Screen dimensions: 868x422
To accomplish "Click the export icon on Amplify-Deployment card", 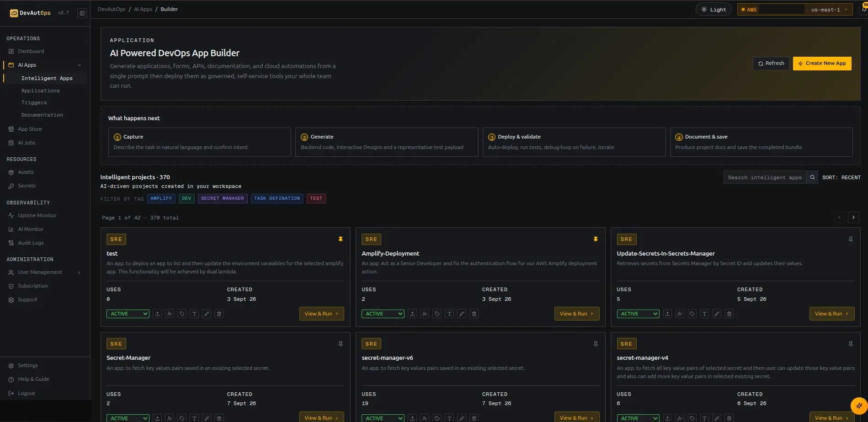I will (412, 314).
